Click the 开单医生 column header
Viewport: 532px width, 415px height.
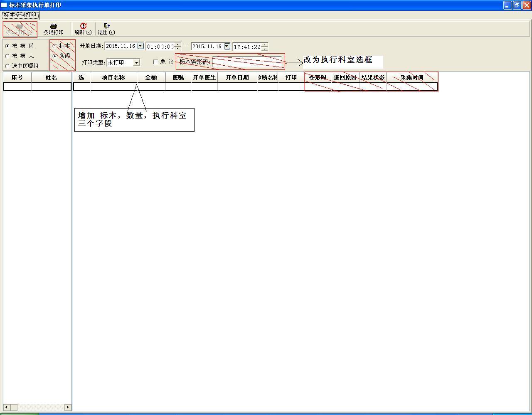click(204, 77)
